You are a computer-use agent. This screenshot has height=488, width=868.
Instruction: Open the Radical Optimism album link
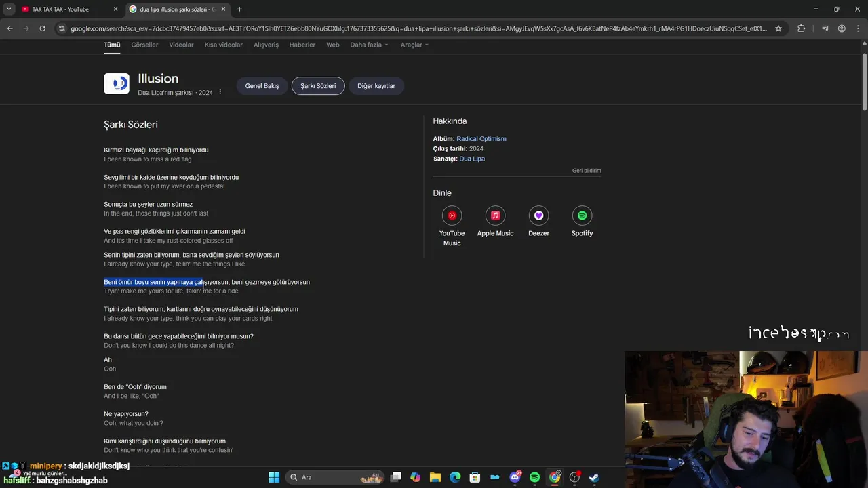click(x=481, y=139)
